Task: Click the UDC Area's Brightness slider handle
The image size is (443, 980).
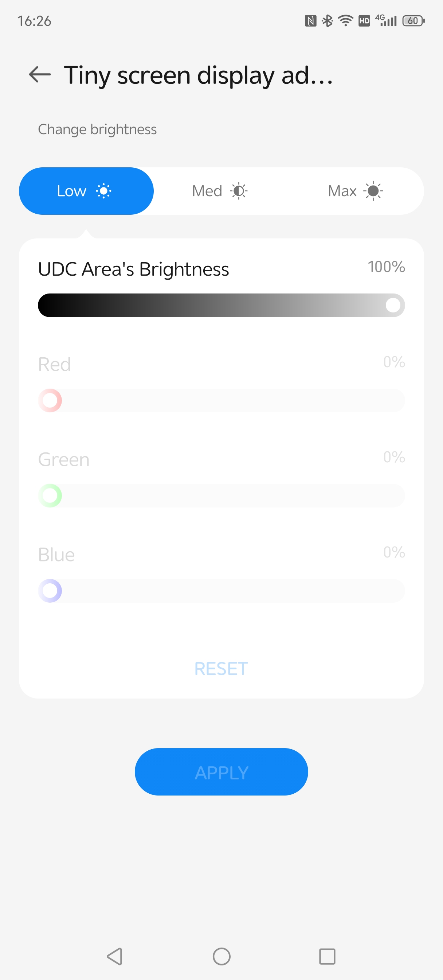Action: (x=393, y=305)
